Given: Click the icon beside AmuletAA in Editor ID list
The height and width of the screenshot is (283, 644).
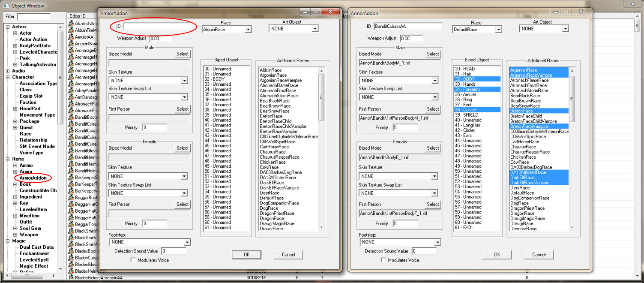Looking at the screenshot, I should click(72, 37).
